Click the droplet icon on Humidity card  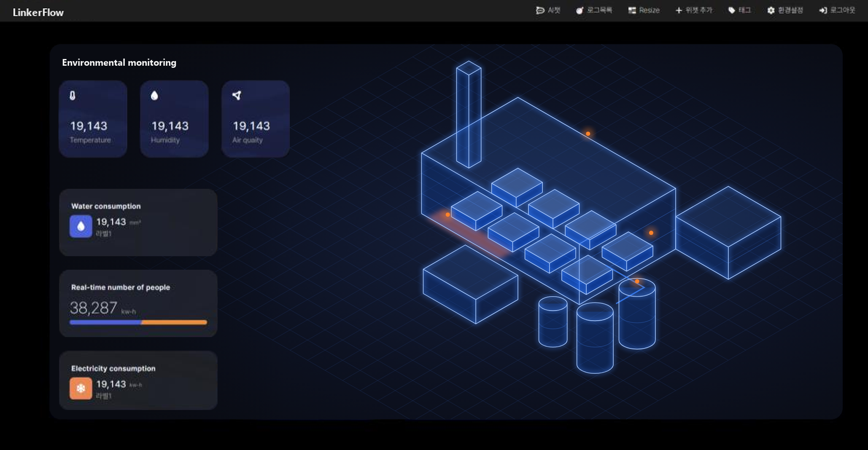pos(154,96)
